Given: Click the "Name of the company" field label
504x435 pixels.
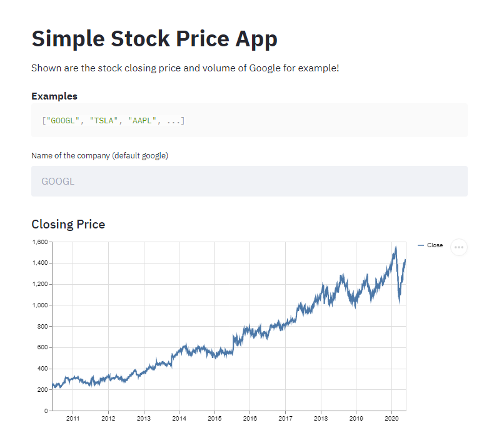Looking at the screenshot, I should [x=100, y=155].
